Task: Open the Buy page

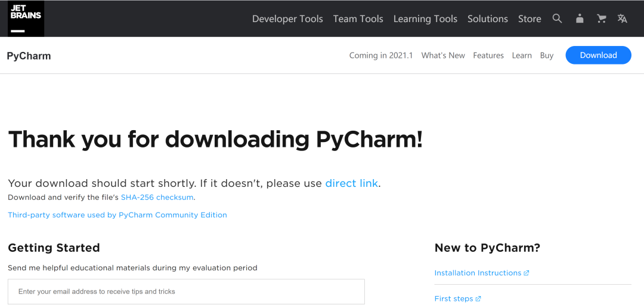Action: tap(547, 56)
